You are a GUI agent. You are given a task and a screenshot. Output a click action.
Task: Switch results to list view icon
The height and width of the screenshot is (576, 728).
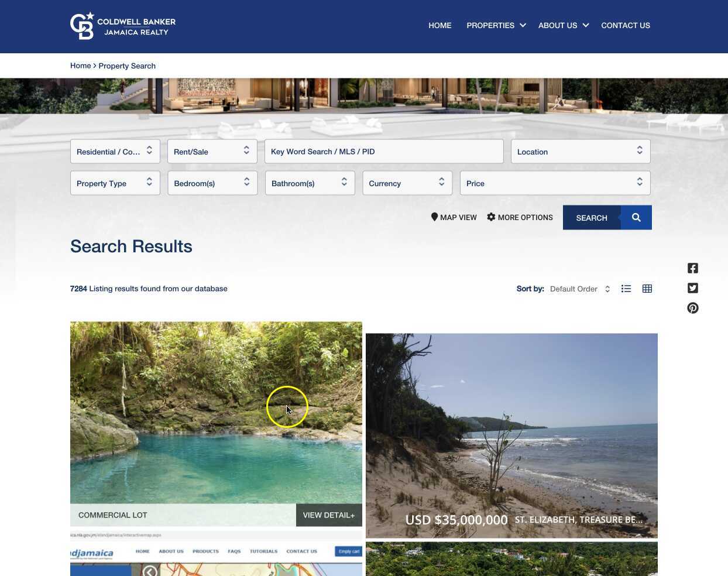[x=626, y=289]
